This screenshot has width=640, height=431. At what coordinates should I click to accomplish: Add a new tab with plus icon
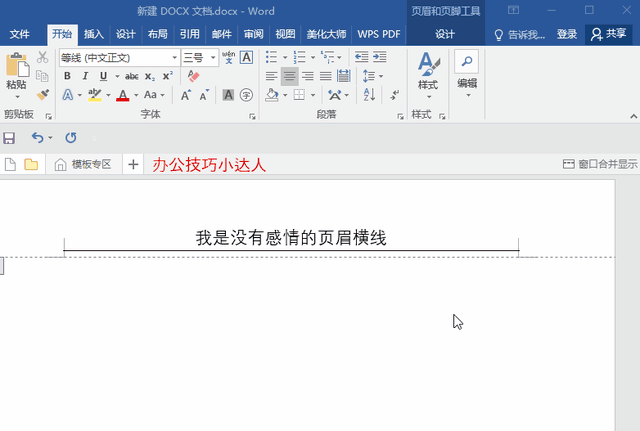click(x=133, y=164)
